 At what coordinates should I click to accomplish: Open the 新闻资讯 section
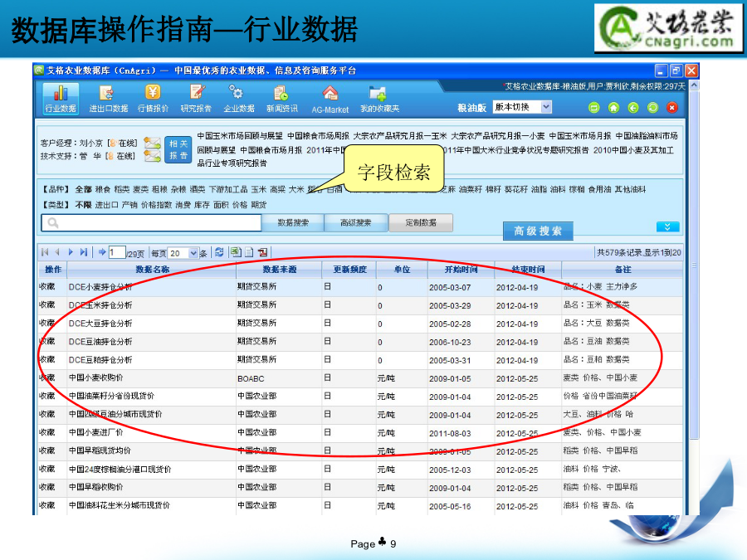click(282, 99)
